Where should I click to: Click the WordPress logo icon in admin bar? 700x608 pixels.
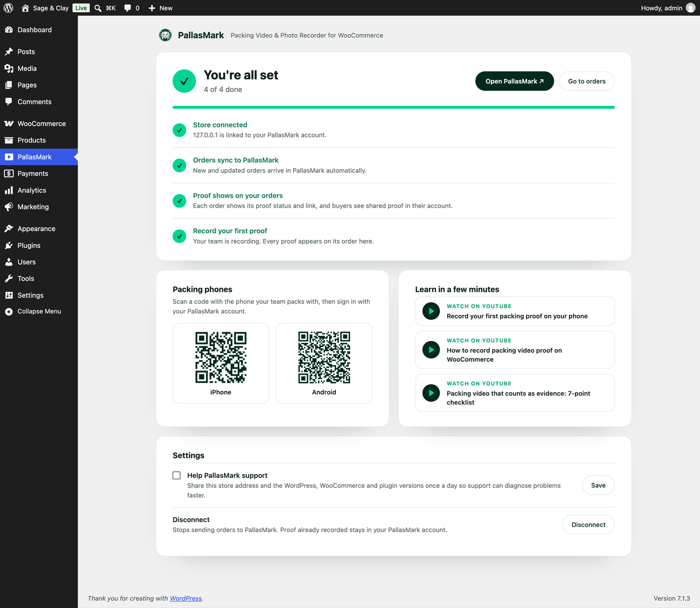pos(8,8)
